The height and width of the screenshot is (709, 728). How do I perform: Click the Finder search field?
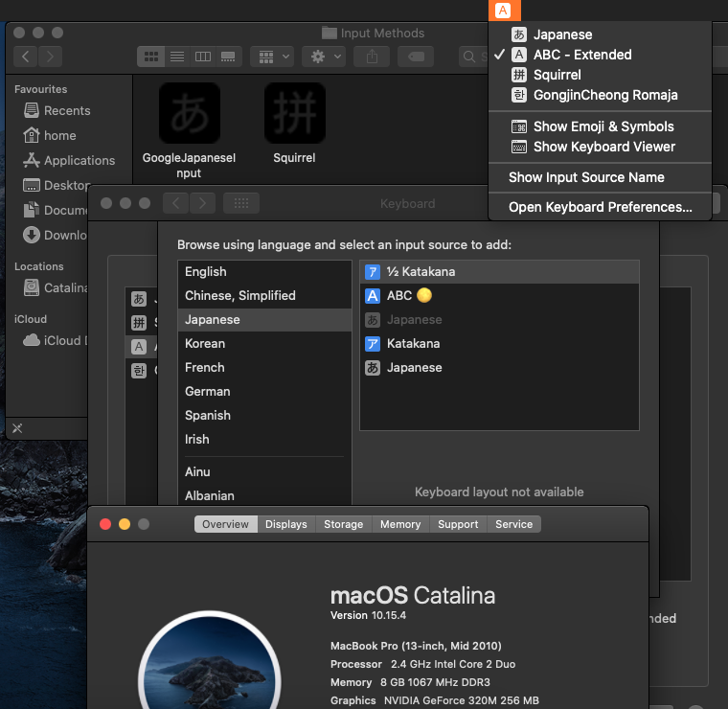coord(473,57)
